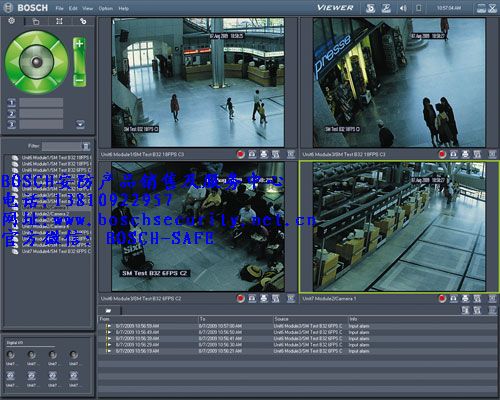Open the Help menu

click(x=123, y=8)
